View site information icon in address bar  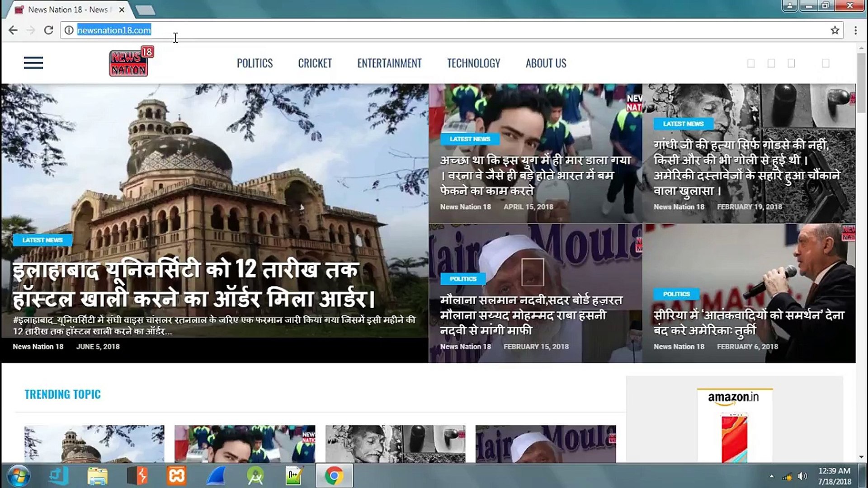[69, 30]
